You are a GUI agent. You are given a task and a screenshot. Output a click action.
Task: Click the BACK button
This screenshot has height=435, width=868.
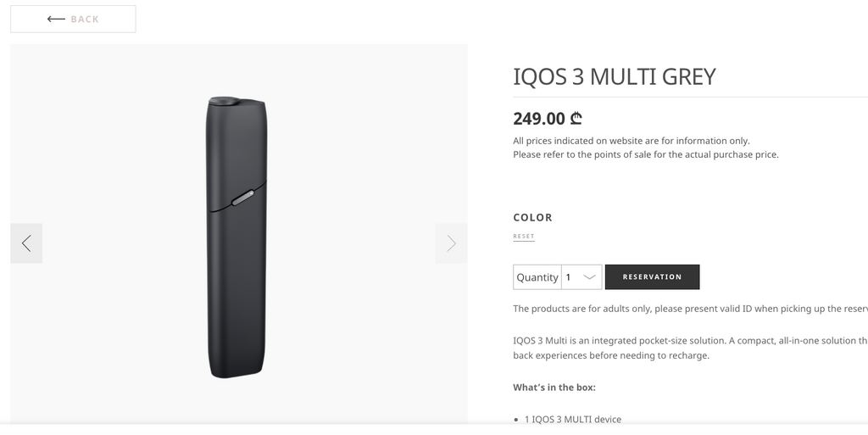[73, 19]
